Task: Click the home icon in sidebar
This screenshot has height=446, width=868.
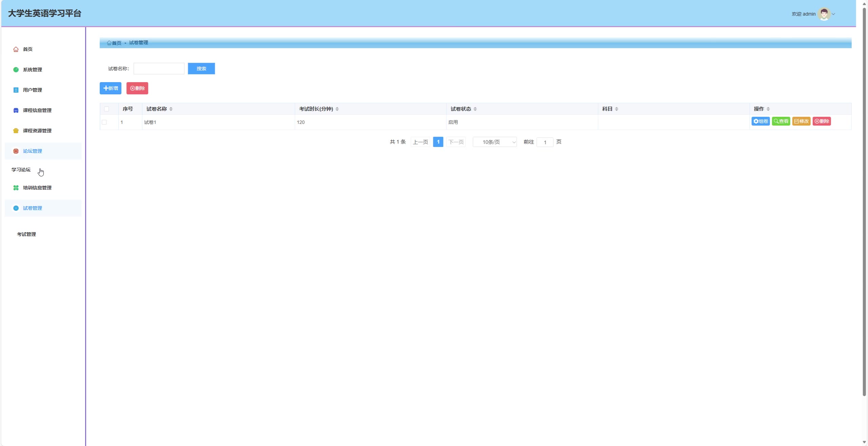Action: click(16, 49)
